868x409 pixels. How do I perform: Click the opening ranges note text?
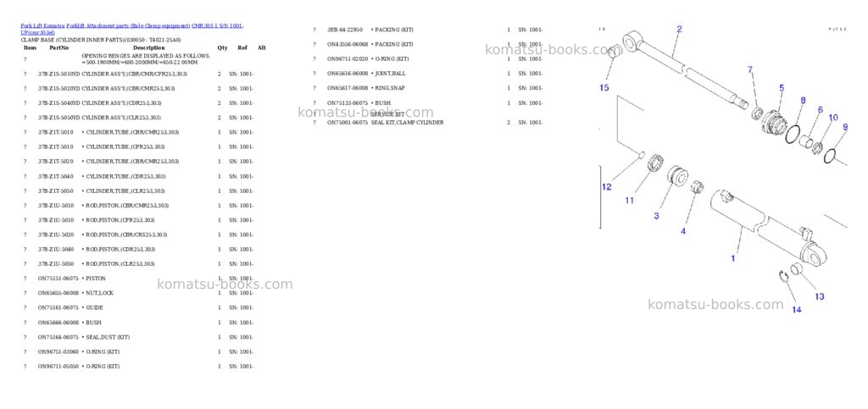pos(146,59)
